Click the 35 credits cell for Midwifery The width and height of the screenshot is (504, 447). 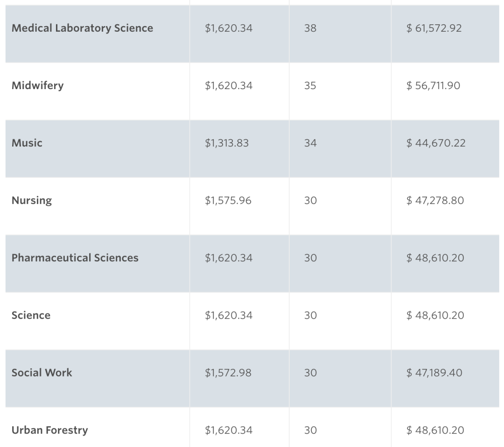pos(310,86)
